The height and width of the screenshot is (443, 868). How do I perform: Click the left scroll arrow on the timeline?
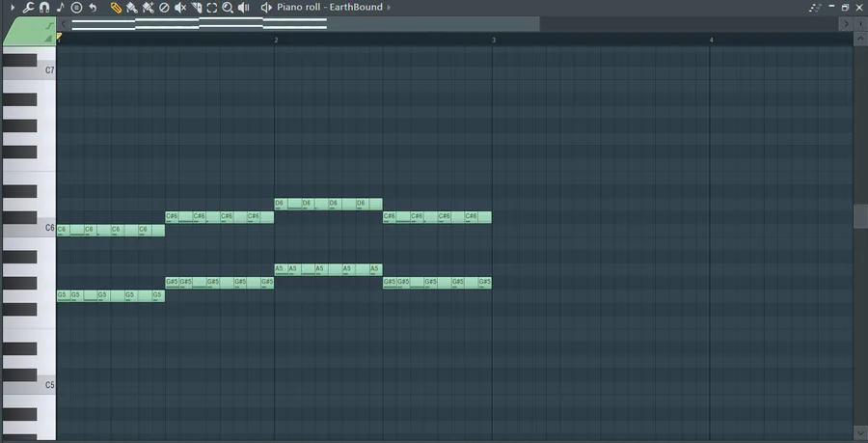pyautogui.click(x=65, y=24)
